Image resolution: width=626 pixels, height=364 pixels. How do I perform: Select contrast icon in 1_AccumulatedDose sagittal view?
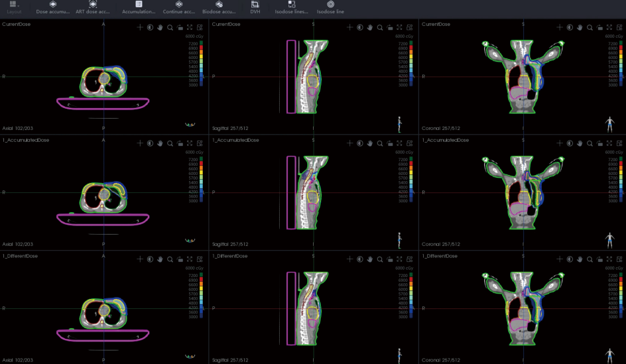pos(359,143)
